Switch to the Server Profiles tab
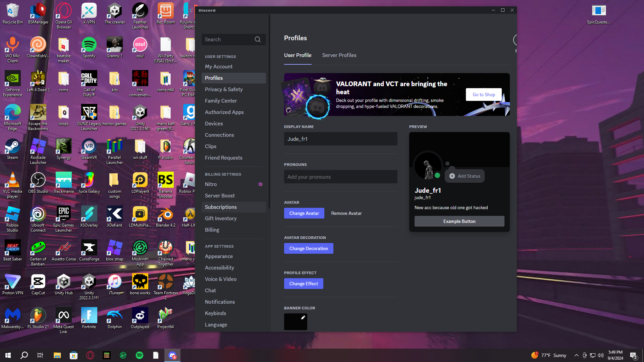The image size is (644, 362). [339, 55]
